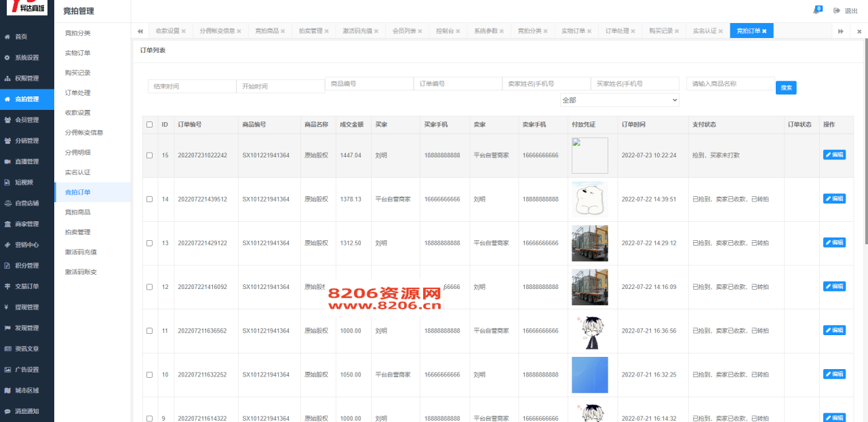Screen dimensions: 868x422
Task: Open the 全部 status dropdown filter
Action: (x=618, y=100)
